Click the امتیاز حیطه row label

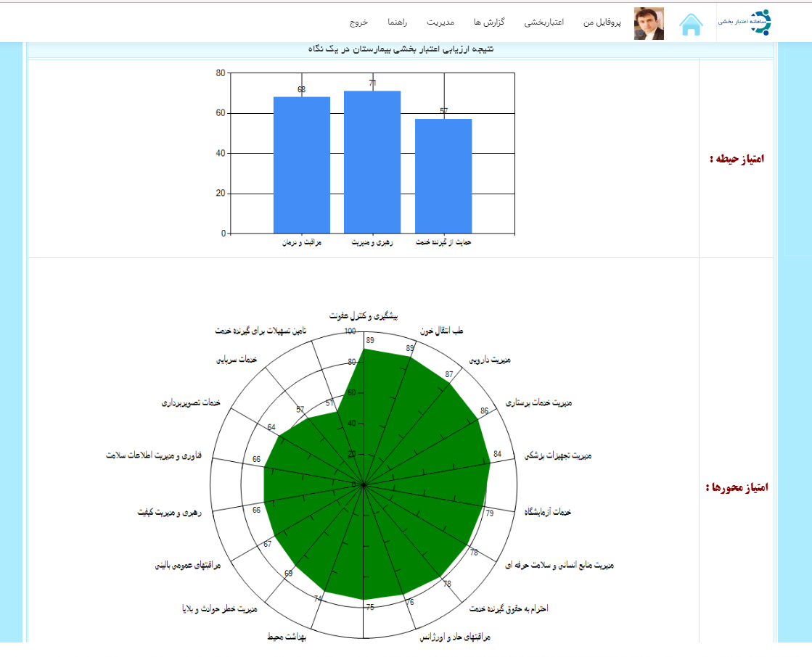[737, 159]
